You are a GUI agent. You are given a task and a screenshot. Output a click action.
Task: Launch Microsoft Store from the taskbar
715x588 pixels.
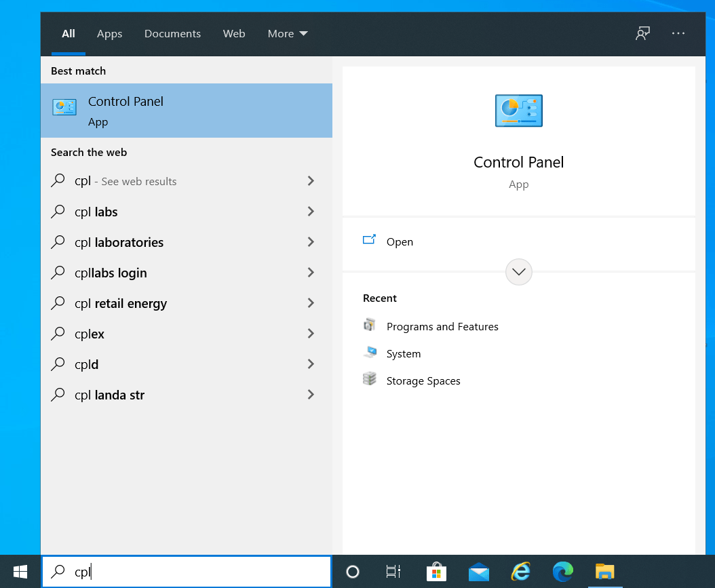click(436, 572)
